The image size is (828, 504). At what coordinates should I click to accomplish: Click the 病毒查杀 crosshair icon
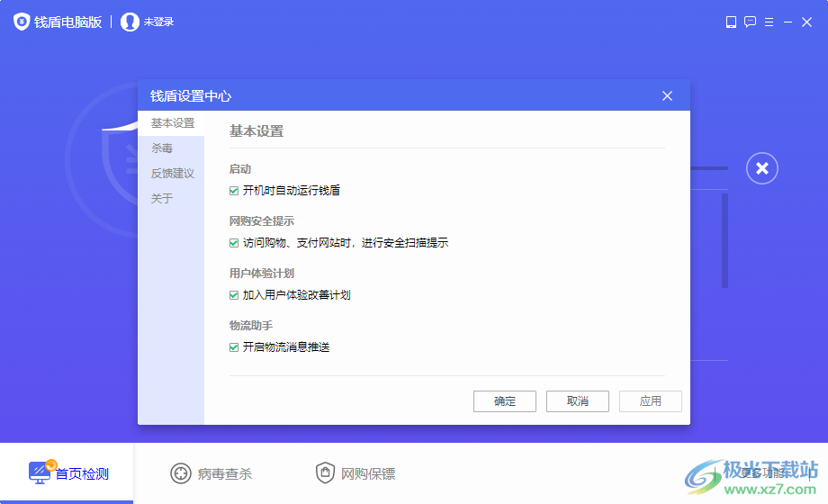(x=181, y=473)
